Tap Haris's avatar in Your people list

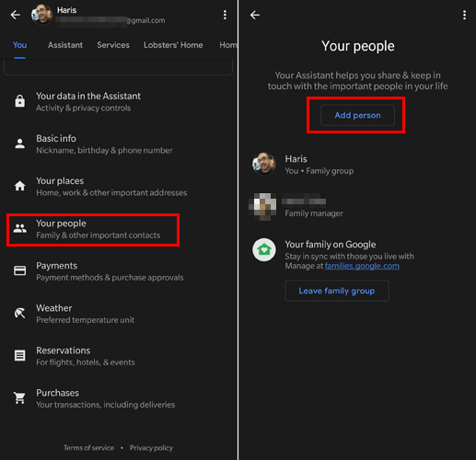(x=264, y=164)
